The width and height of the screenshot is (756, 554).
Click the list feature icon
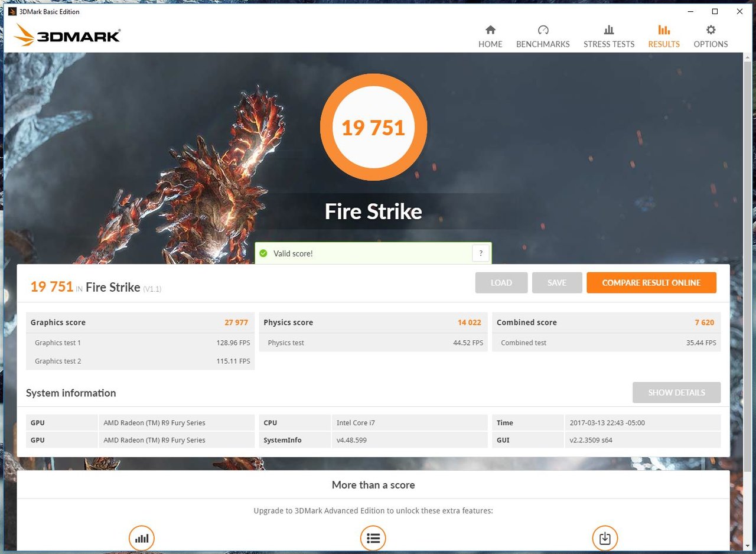[373, 538]
